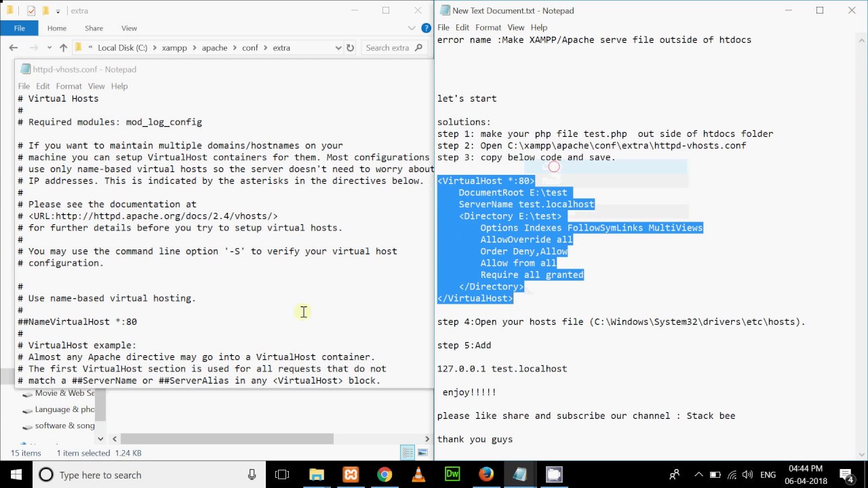Open Google Chrome from the taskbar

coord(384,474)
